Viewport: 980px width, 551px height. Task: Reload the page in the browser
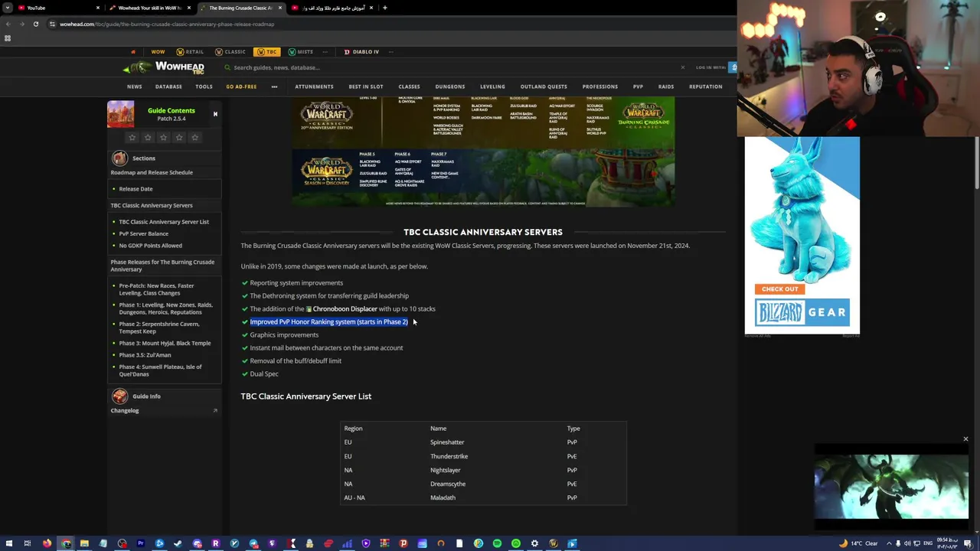pos(35,24)
